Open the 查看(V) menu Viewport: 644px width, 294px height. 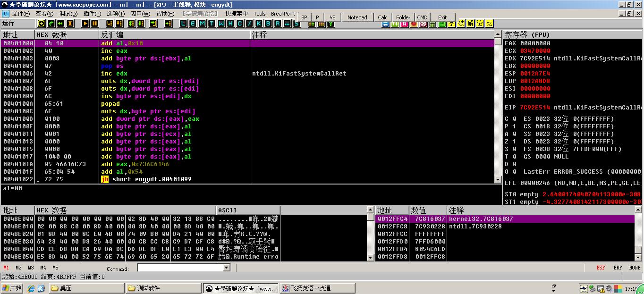[x=44, y=14]
